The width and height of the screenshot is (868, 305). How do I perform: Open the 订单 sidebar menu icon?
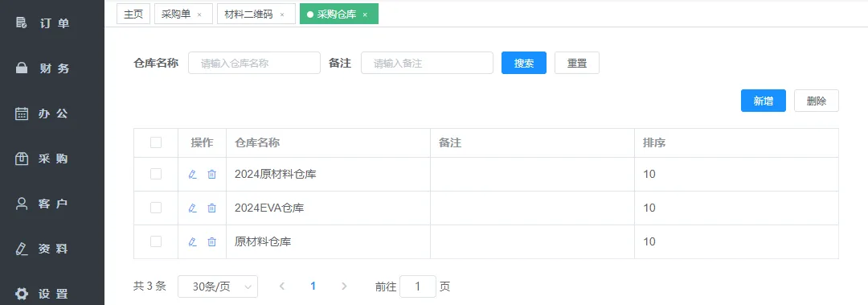[21, 23]
